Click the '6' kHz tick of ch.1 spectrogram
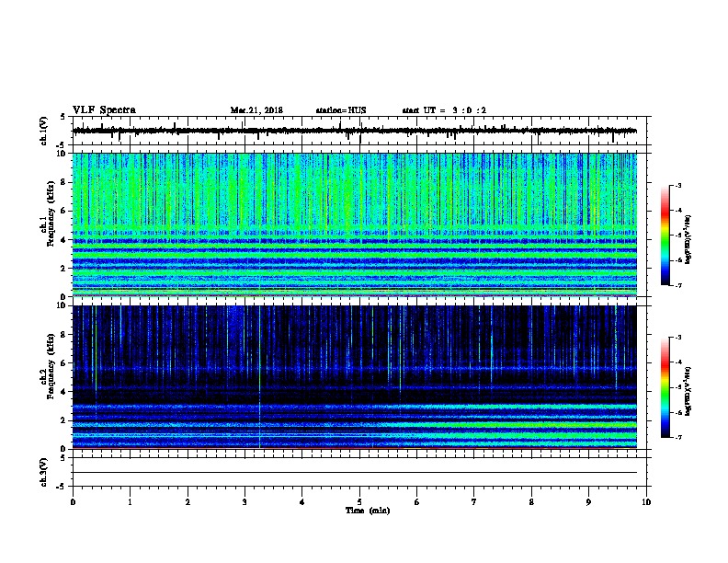Viewport: 728px width, 563px height. (63, 211)
